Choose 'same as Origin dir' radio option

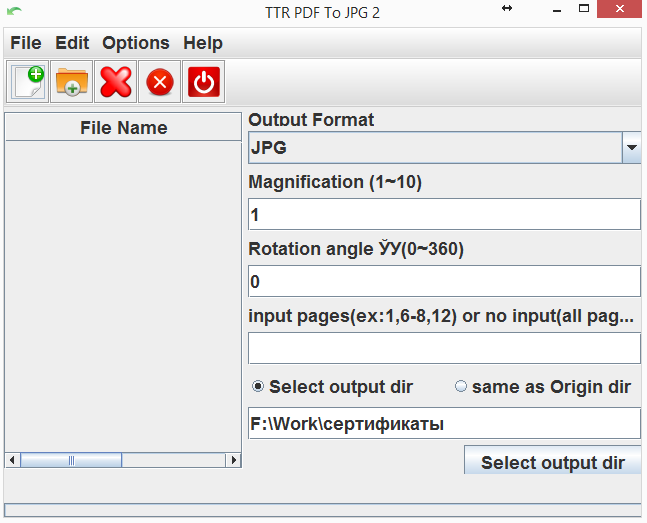coord(461,387)
